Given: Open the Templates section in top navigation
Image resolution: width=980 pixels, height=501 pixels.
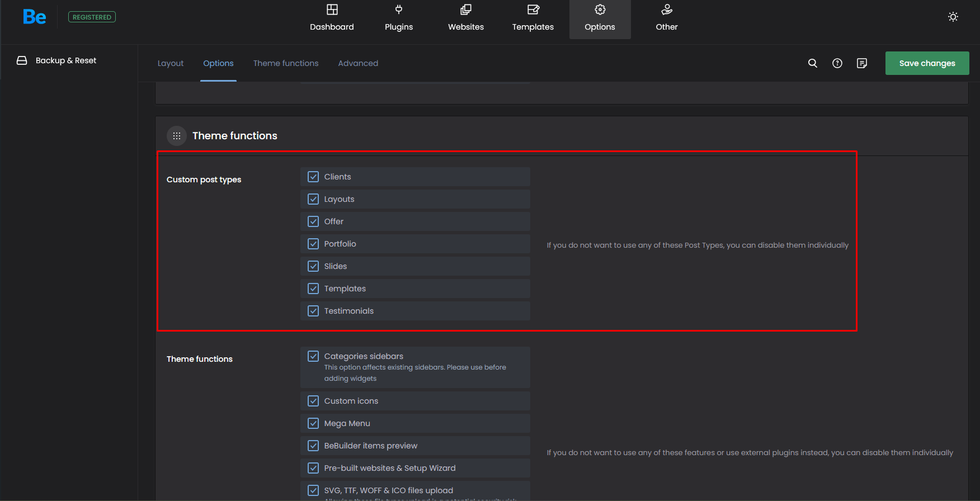Looking at the screenshot, I should click(533, 18).
